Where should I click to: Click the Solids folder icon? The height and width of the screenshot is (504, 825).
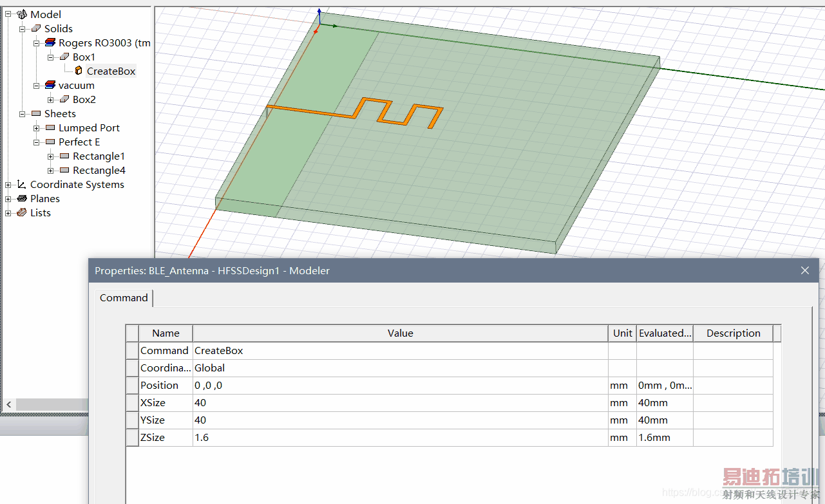(x=36, y=28)
